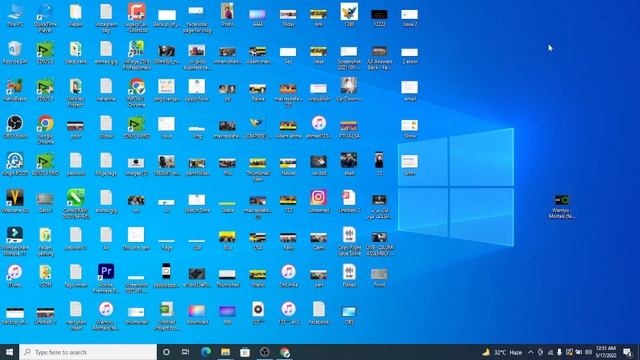640x360 pixels.
Task: Open the 'Wamiyo - Mortals' file at right
Action: (x=562, y=207)
